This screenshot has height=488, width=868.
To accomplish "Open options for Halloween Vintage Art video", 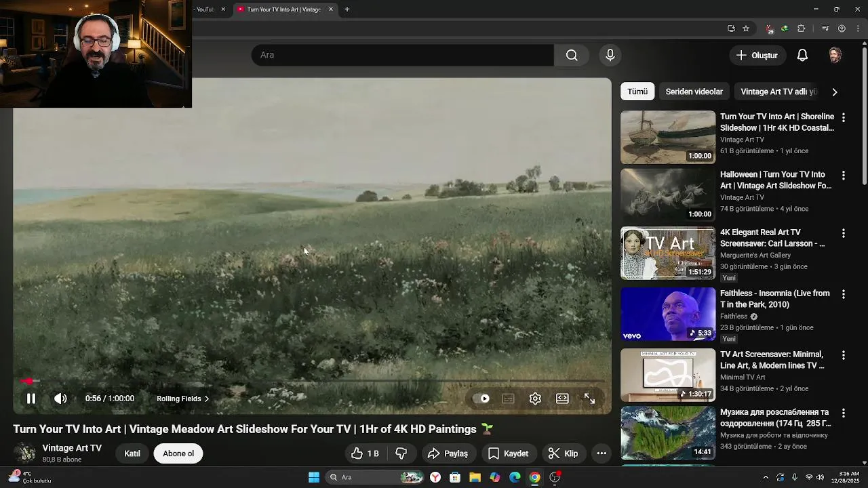I will (x=844, y=175).
